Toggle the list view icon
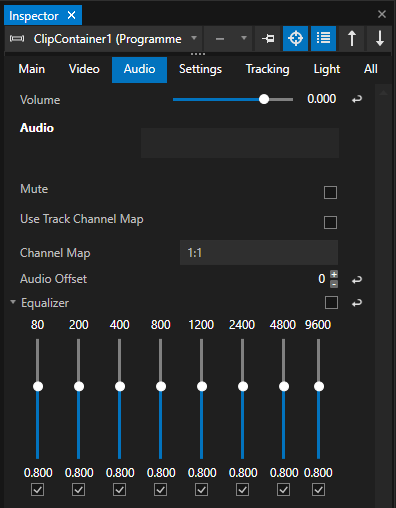396x508 pixels. [x=323, y=39]
